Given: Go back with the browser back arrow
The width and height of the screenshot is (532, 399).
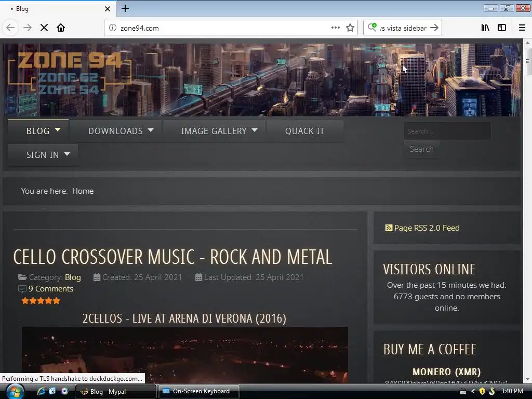Looking at the screenshot, I should [x=10, y=28].
